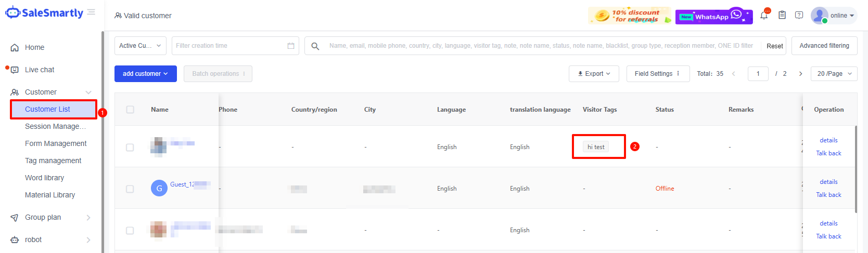The height and width of the screenshot is (253, 868).
Task: Tick the select-all checkbox in table header
Action: 130,110
